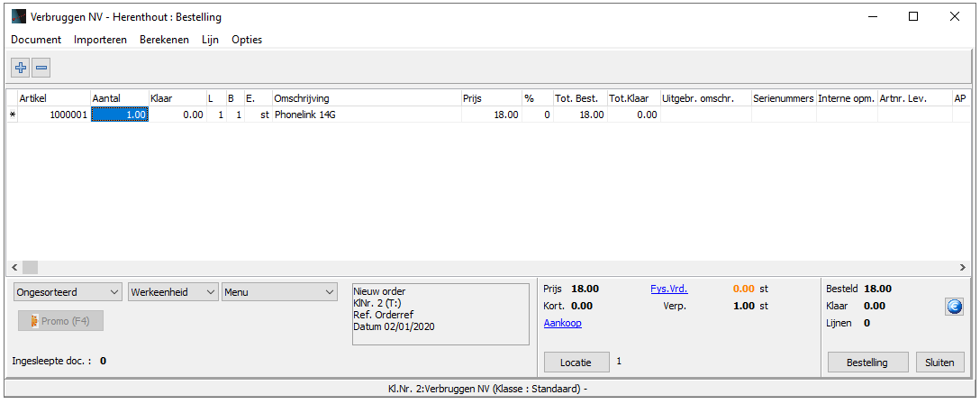Expand the Menu dropdown

pos(278,292)
